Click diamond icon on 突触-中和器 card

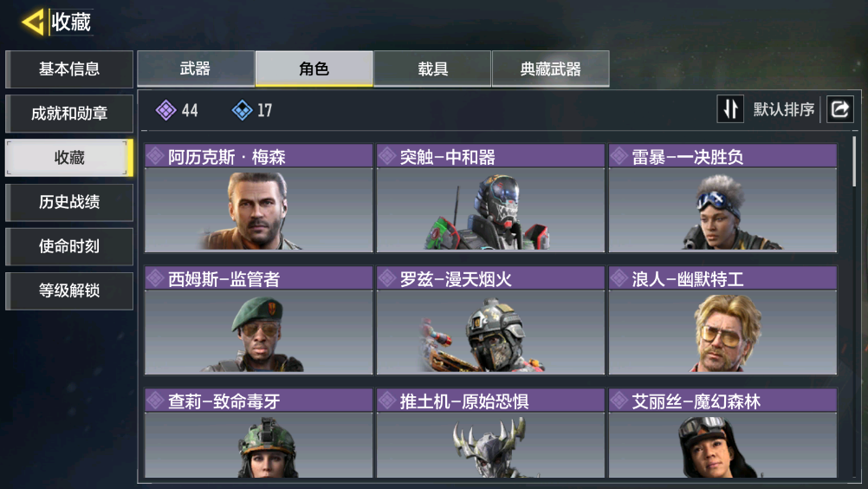[x=387, y=157]
